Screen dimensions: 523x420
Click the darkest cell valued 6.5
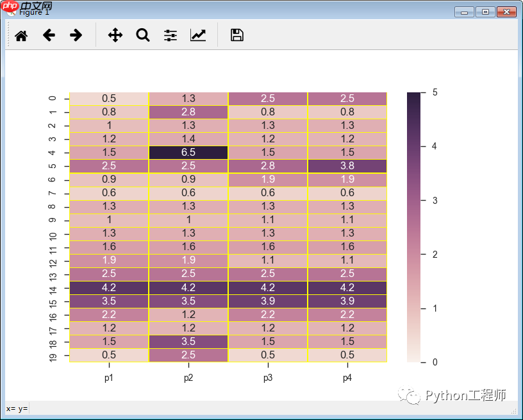188,152
